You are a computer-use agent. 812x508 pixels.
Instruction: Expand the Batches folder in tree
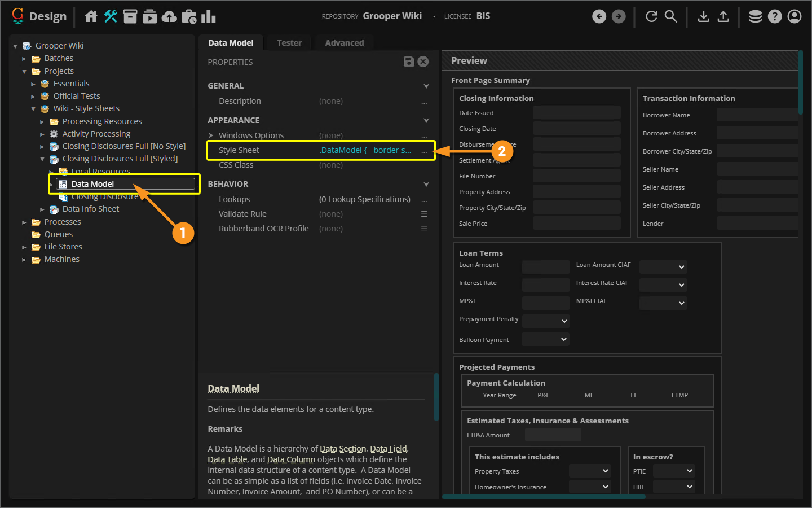[24, 59]
